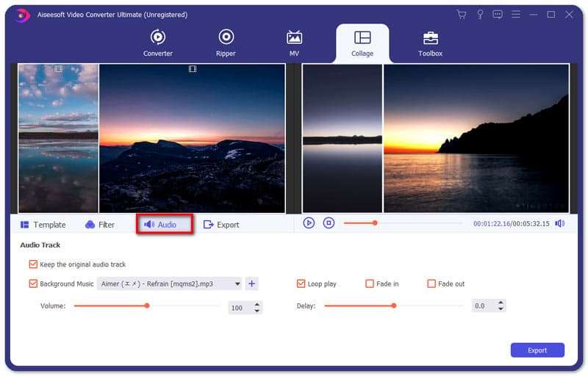
Task: Click the blue Export button
Action: pyautogui.click(x=537, y=350)
